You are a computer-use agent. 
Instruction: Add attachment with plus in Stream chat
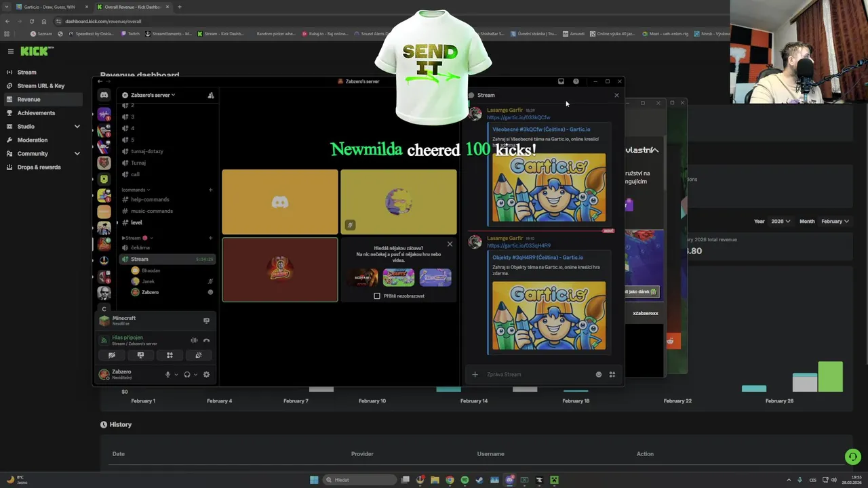pyautogui.click(x=475, y=374)
